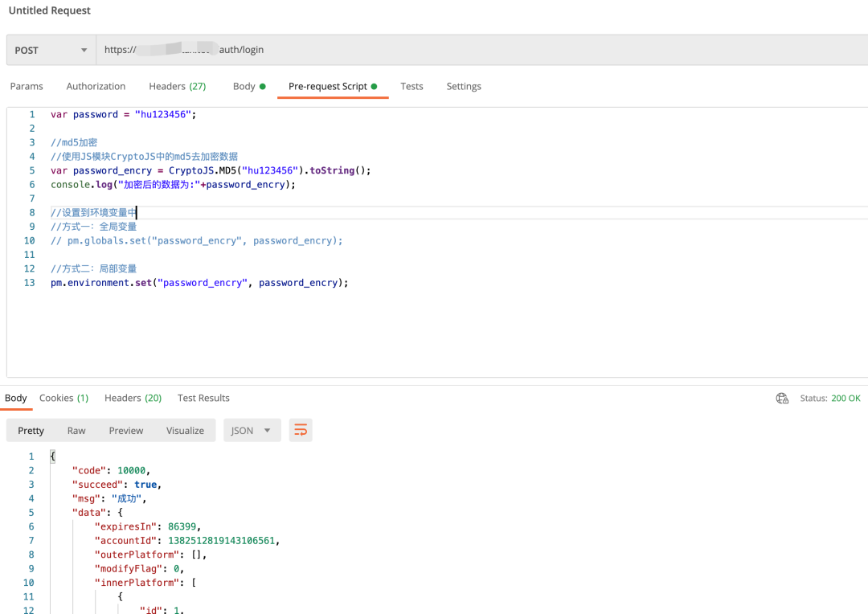Screen dimensions: 868x614
Task: Switch to the Raw response view
Action: pyautogui.click(x=76, y=431)
